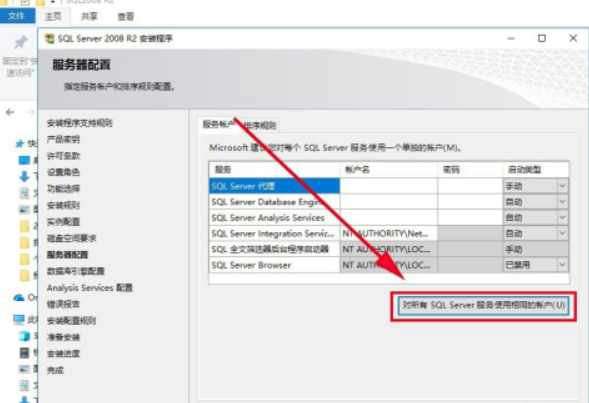Select 磁盘空间要求 step in sidebar
Viewport: 589px width, 403px height.
coord(71,238)
